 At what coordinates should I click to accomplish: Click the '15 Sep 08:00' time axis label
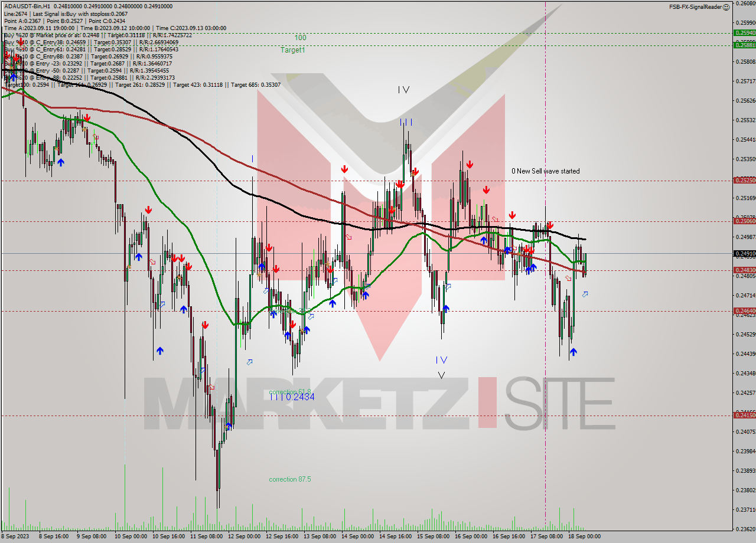[433, 537]
